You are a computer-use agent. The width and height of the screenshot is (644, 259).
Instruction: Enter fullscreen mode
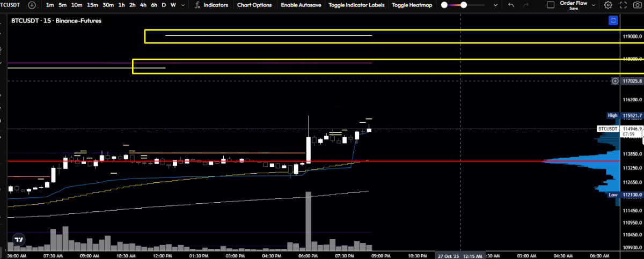pyautogui.click(x=623, y=5)
